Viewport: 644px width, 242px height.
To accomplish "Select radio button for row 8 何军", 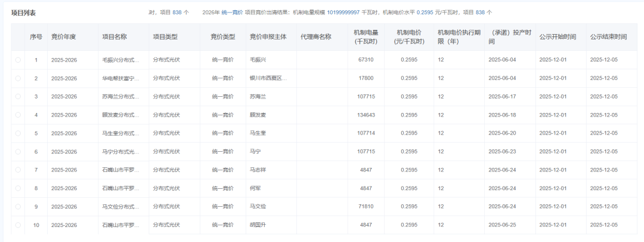I will 18,188.
